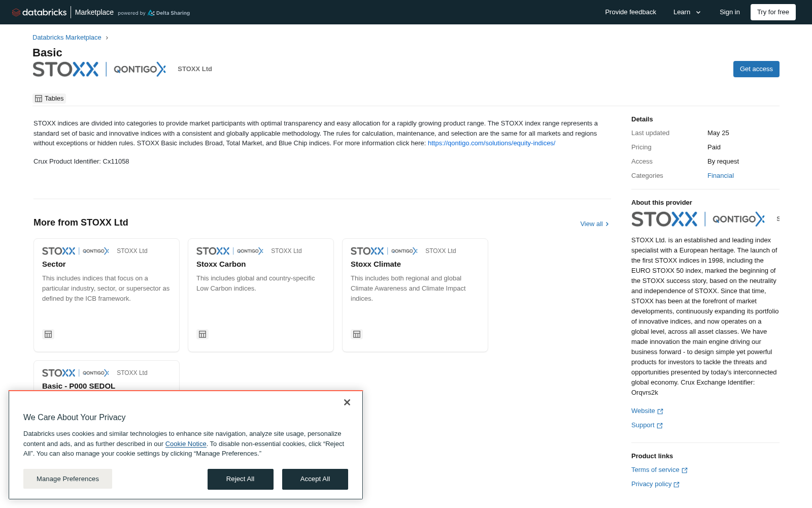
Task: Click the Last updated value May 25
Action: 718,133
